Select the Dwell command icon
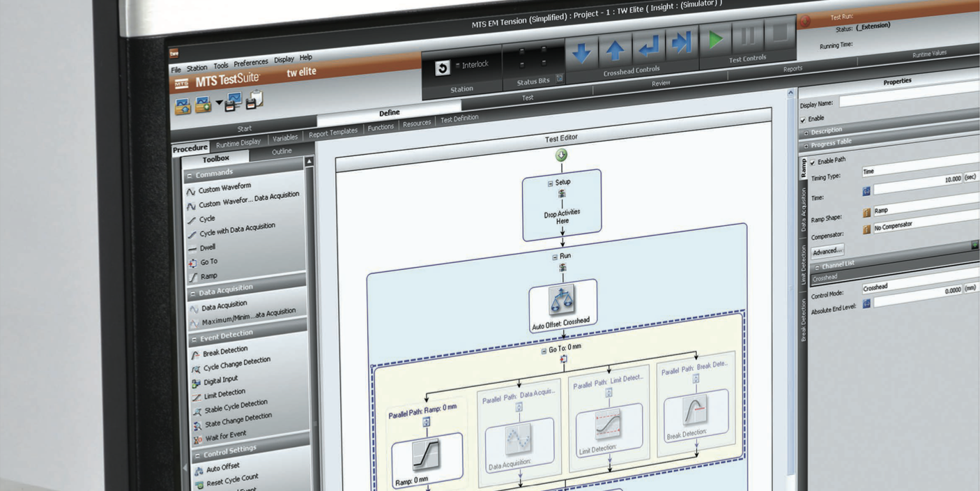The width and height of the screenshot is (980, 491). point(192,249)
